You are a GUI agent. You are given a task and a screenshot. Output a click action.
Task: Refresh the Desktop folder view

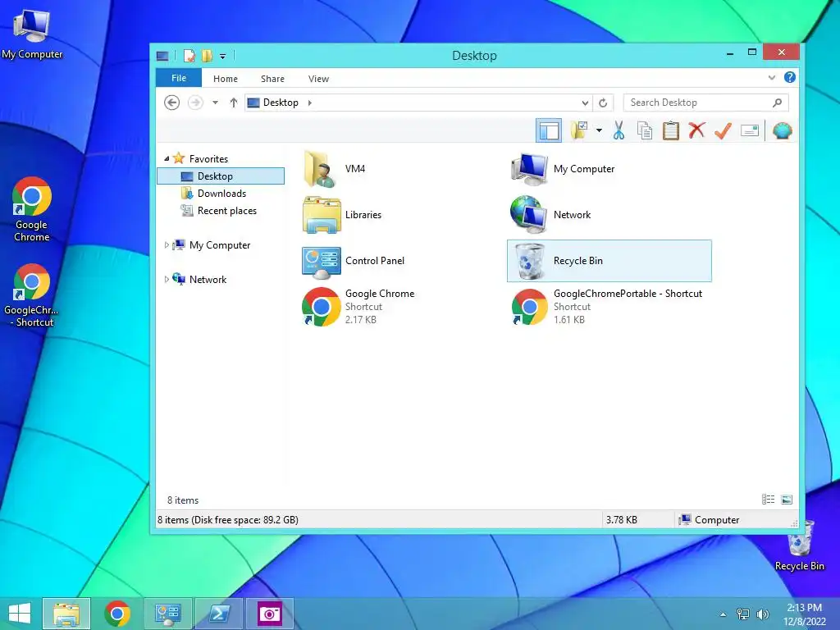[x=603, y=103]
